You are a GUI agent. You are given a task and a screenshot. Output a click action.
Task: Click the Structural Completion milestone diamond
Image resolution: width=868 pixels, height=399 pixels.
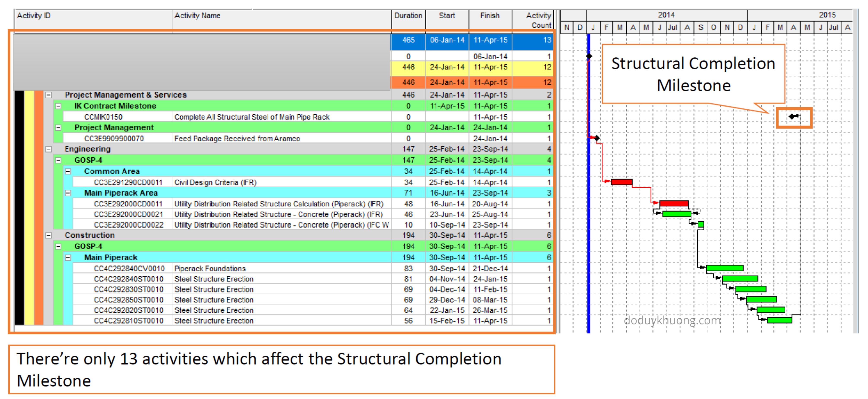click(x=792, y=117)
